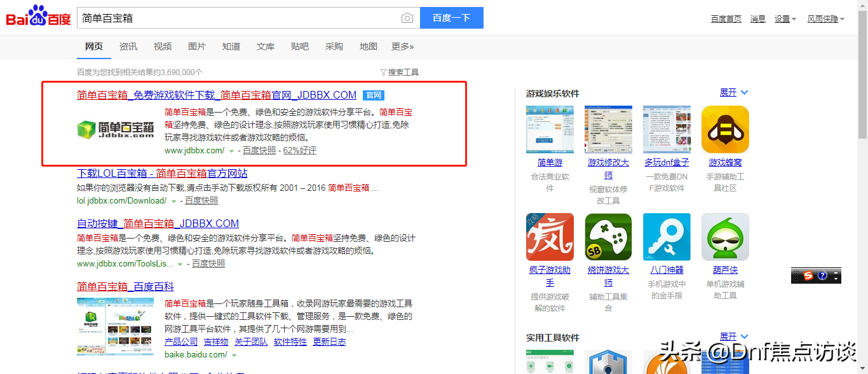Viewport: 868px width, 374px height.
Task: Click the Sogou input method S icon
Action: [808, 276]
